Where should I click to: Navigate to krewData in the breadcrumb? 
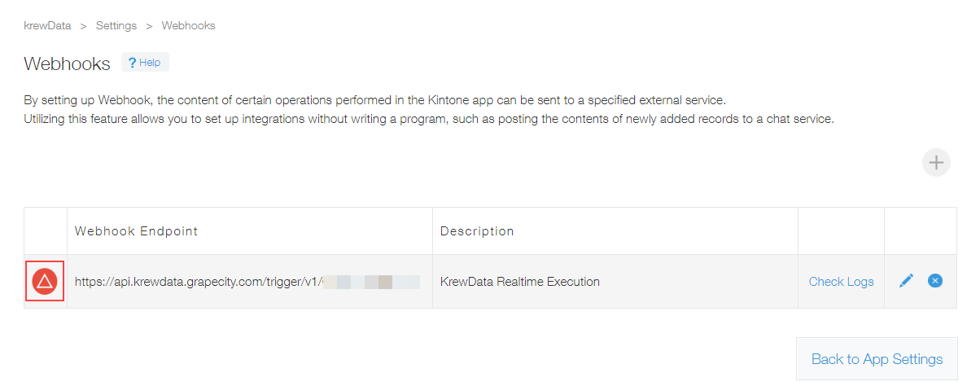point(47,25)
